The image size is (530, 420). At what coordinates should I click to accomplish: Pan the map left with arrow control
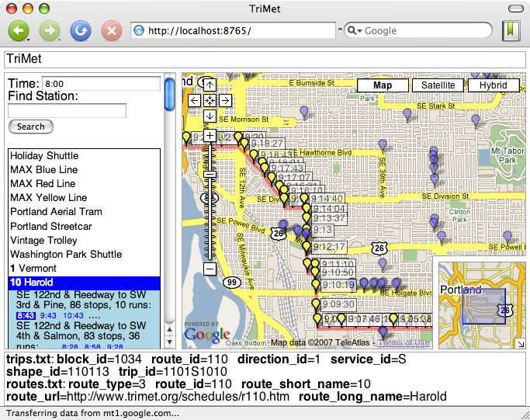193,100
